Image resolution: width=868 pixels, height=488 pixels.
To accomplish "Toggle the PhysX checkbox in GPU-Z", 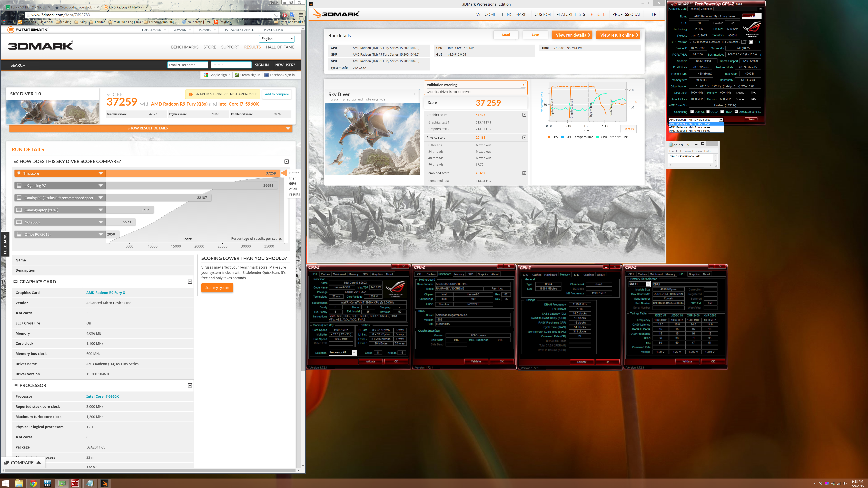I will point(722,112).
